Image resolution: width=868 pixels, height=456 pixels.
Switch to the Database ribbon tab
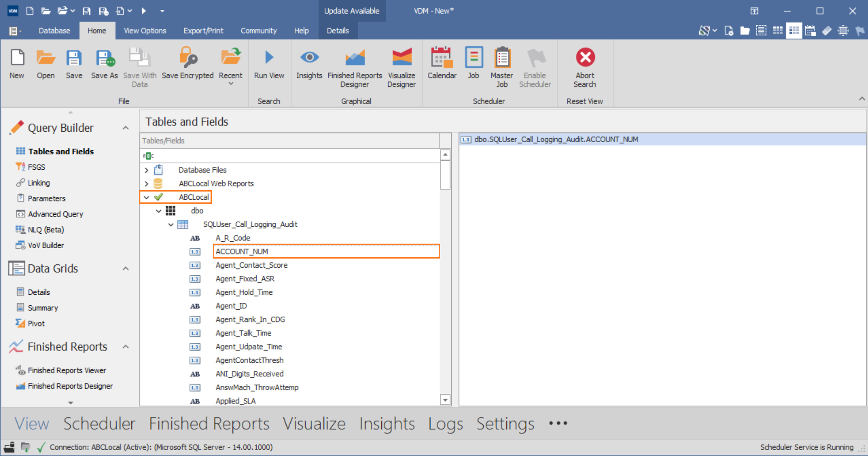(54, 31)
